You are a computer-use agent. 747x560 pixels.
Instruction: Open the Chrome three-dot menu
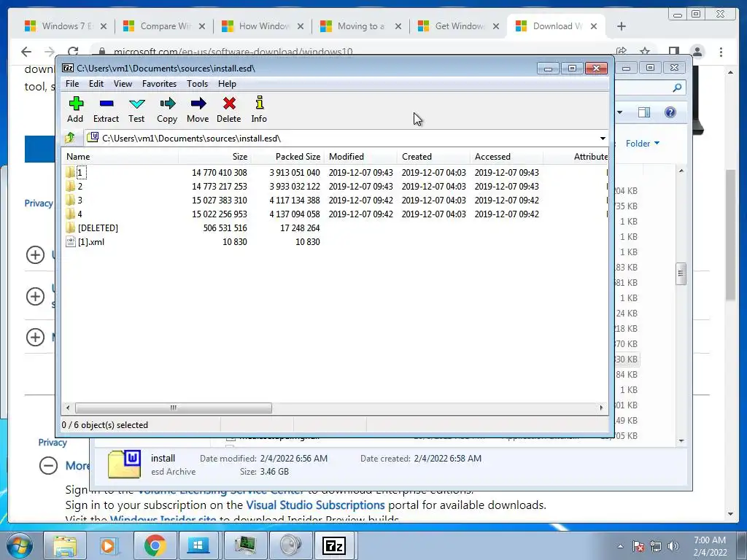[721, 52]
